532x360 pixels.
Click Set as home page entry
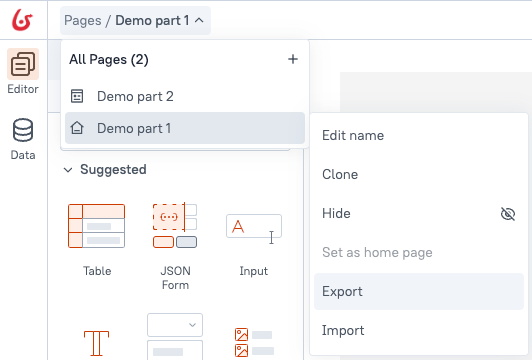(419, 252)
